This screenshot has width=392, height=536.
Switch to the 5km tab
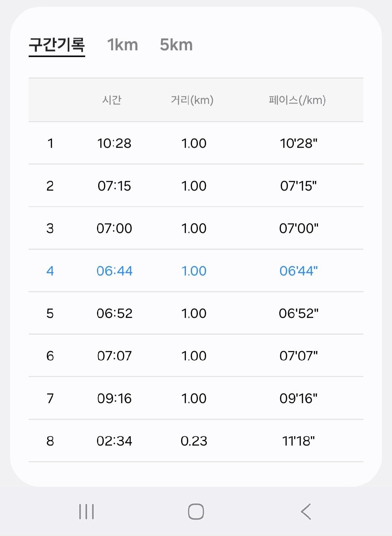point(176,45)
